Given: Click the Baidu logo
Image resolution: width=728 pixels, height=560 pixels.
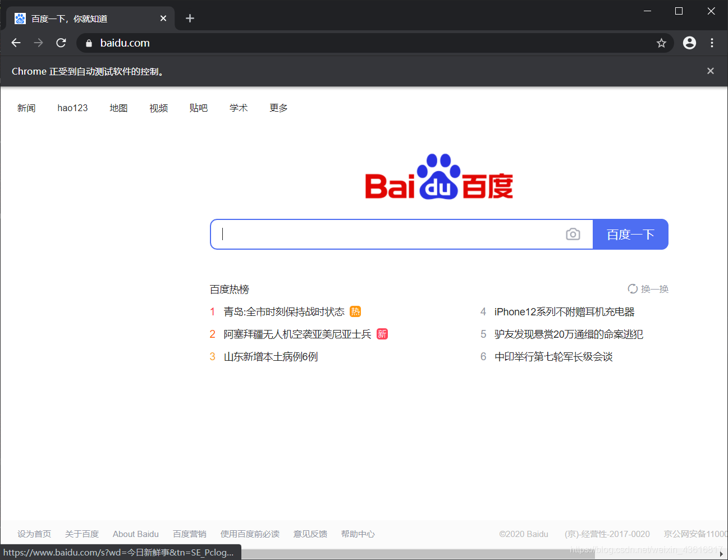Looking at the screenshot, I should [439, 177].
